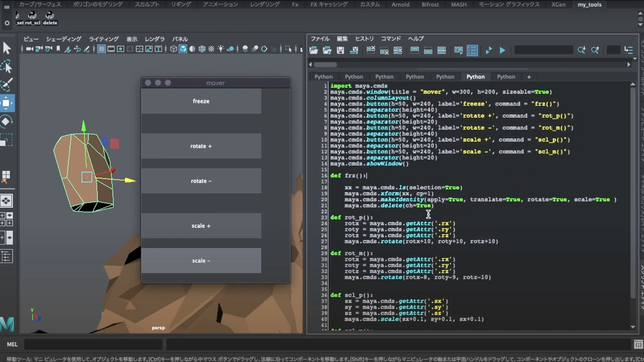Click the MEL command line input field
Image resolution: width=644 pixels, height=362 pixels.
click(x=93, y=344)
